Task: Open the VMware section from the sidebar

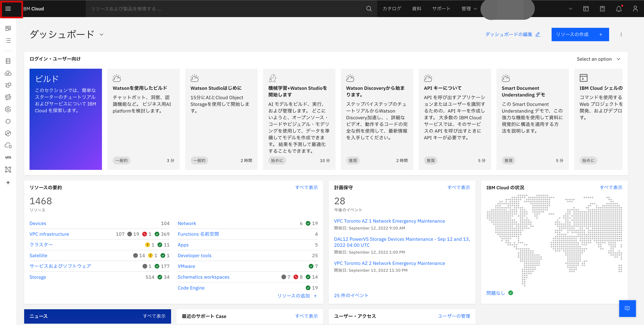Action: coord(8,157)
